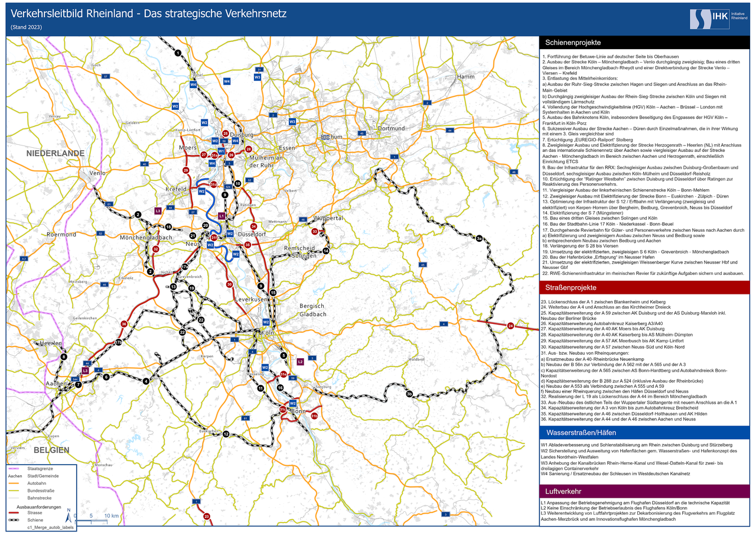Click rail marker 15 near Leverkusen

[x=272, y=293]
